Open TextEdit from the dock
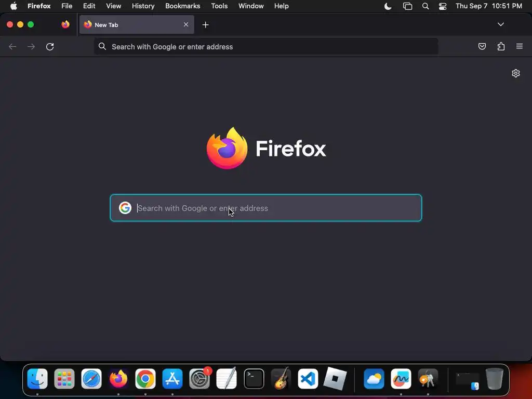The height and width of the screenshot is (399, 532). pyautogui.click(x=227, y=378)
